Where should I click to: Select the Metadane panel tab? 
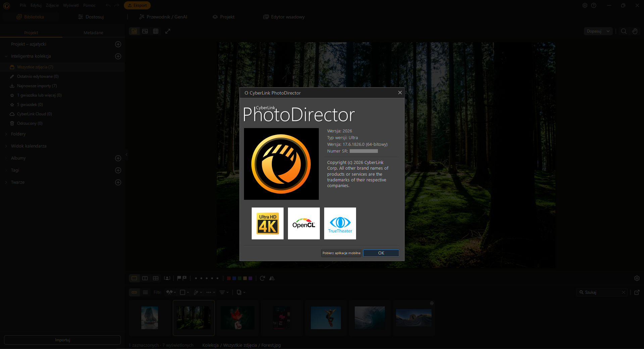pyautogui.click(x=93, y=33)
